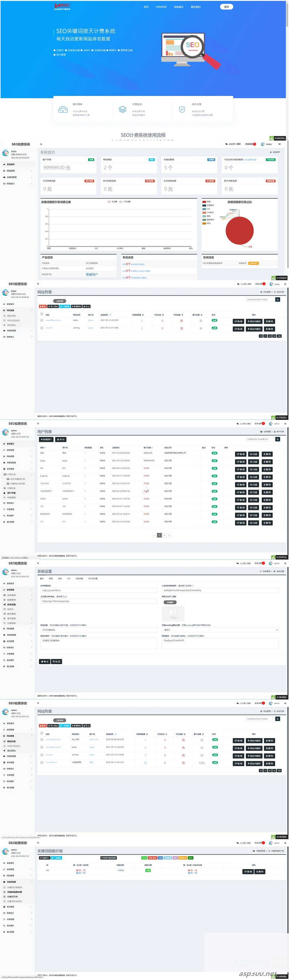Click the API部署域名 input field
This screenshot has height=980, width=289.
point(99,590)
